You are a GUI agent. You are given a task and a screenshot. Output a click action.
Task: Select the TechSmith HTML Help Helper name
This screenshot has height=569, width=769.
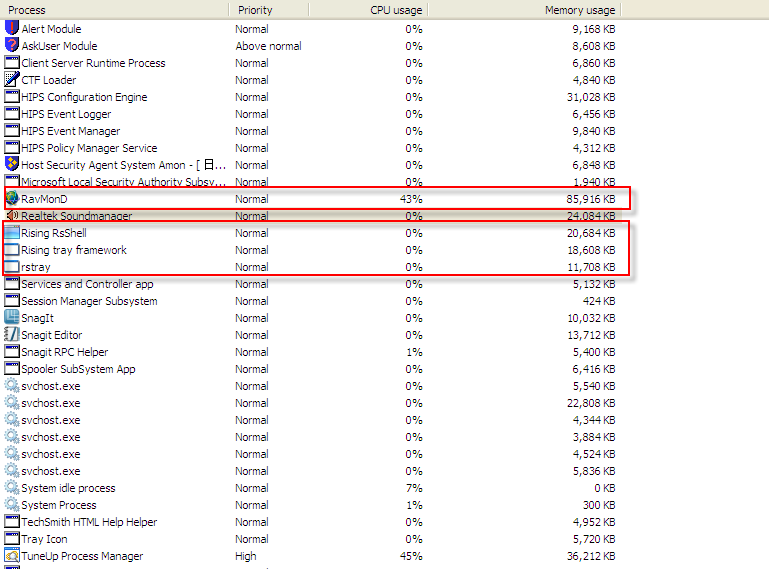click(89, 522)
